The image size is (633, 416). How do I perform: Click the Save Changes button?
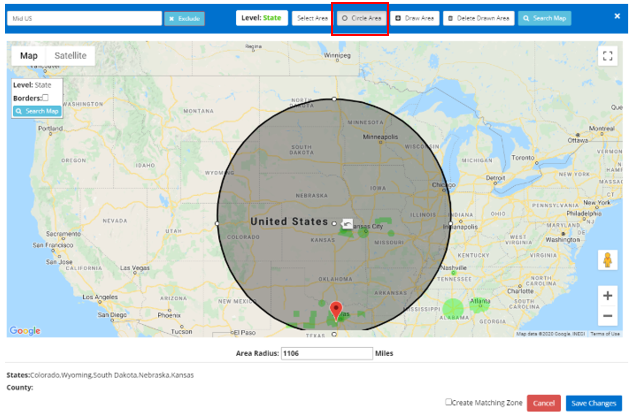point(593,403)
